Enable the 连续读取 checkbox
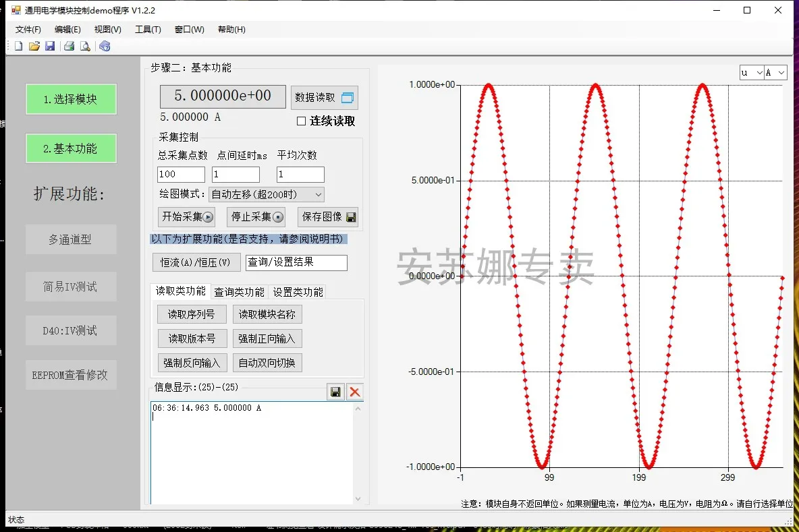 coord(302,121)
